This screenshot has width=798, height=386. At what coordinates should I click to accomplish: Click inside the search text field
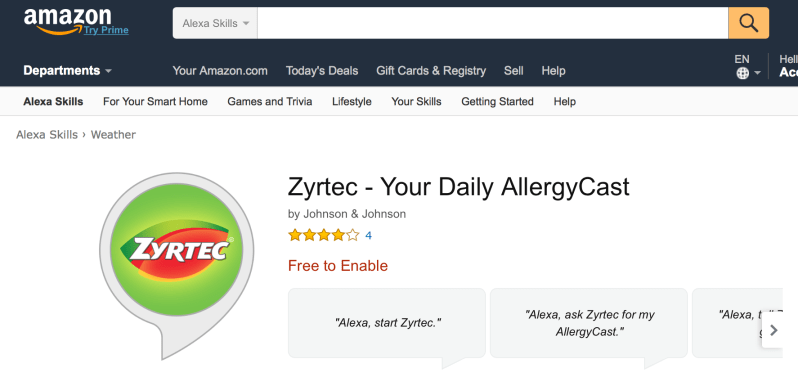[493, 23]
